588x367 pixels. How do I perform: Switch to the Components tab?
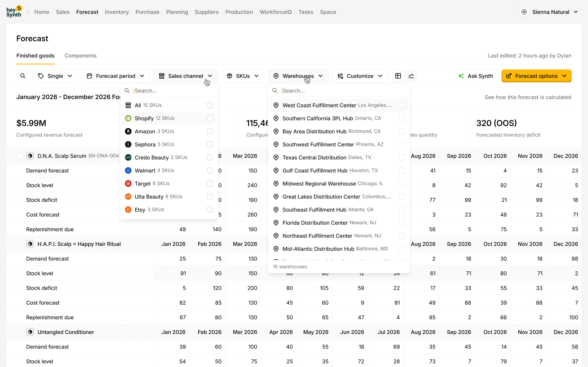point(80,56)
